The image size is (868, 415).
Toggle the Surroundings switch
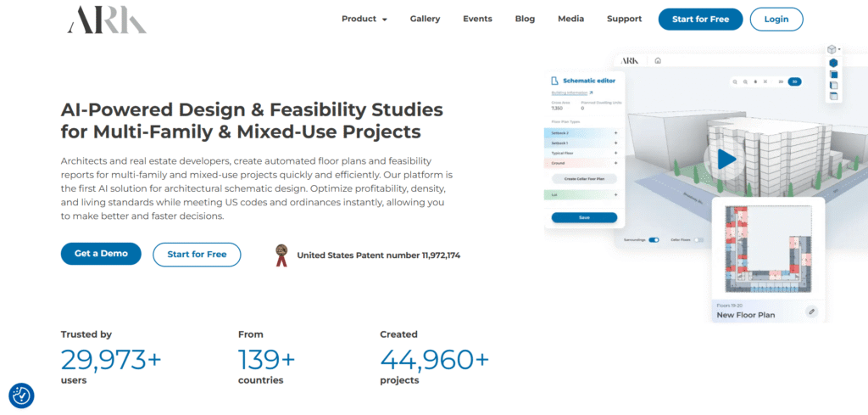pos(654,240)
